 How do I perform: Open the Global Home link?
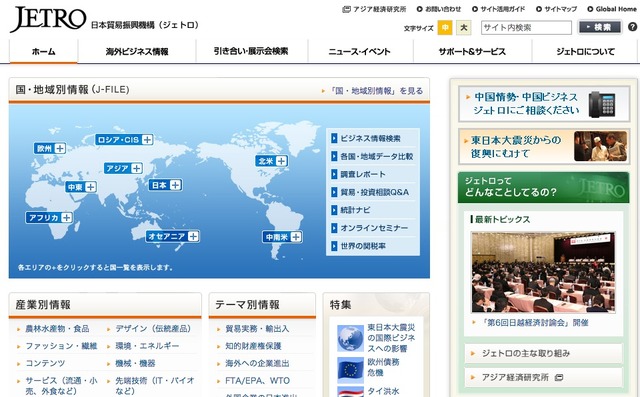click(612, 9)
